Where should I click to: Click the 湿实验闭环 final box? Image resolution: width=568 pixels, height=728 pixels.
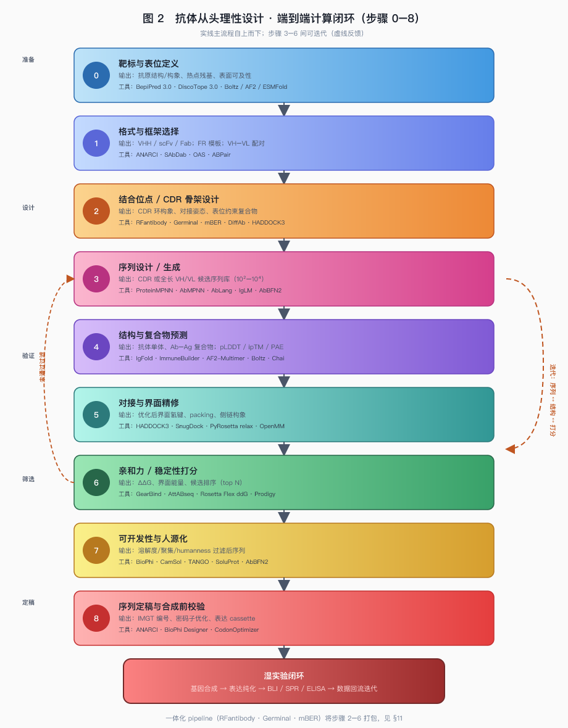[284, 681]
